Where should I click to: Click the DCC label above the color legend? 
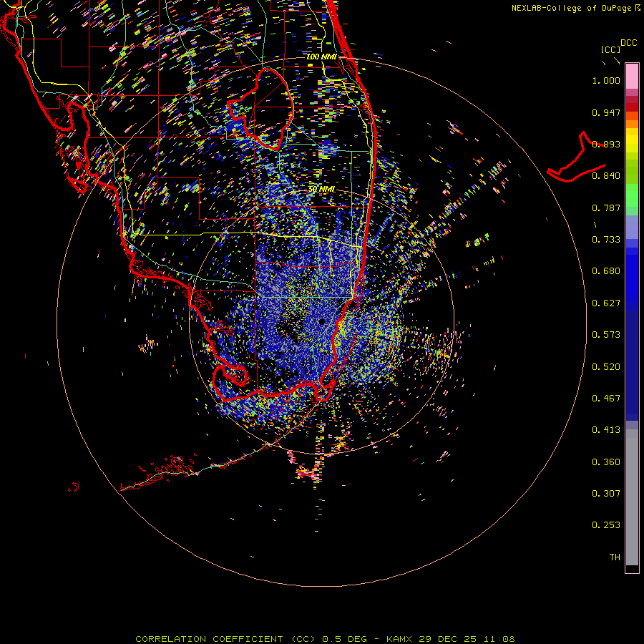[629, 43]
